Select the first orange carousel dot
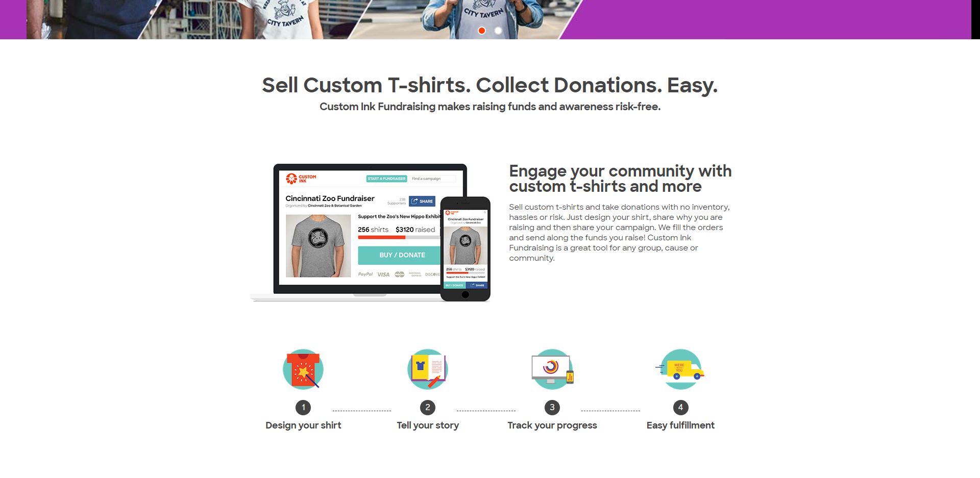980x478 pixels. (x=481, y=31)
